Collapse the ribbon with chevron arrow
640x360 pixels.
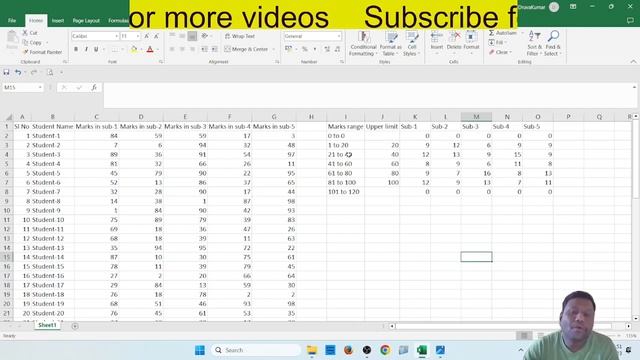click(633, 62)
